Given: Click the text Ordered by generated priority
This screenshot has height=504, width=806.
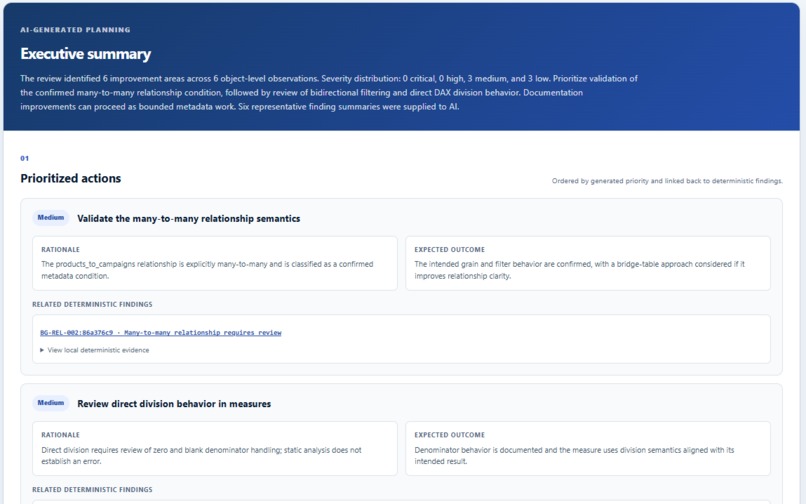Looking at the screenshot, I should [x=667, y=181].
